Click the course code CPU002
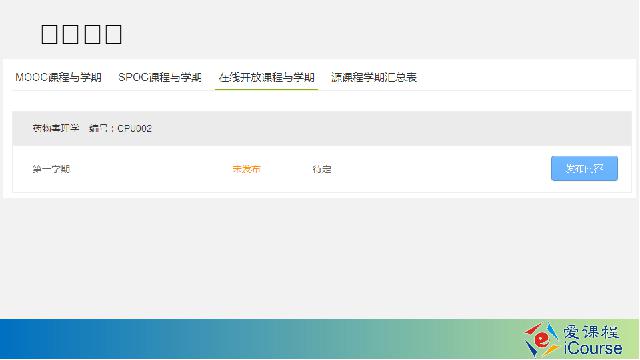640x360 pixels. (134, 129)
